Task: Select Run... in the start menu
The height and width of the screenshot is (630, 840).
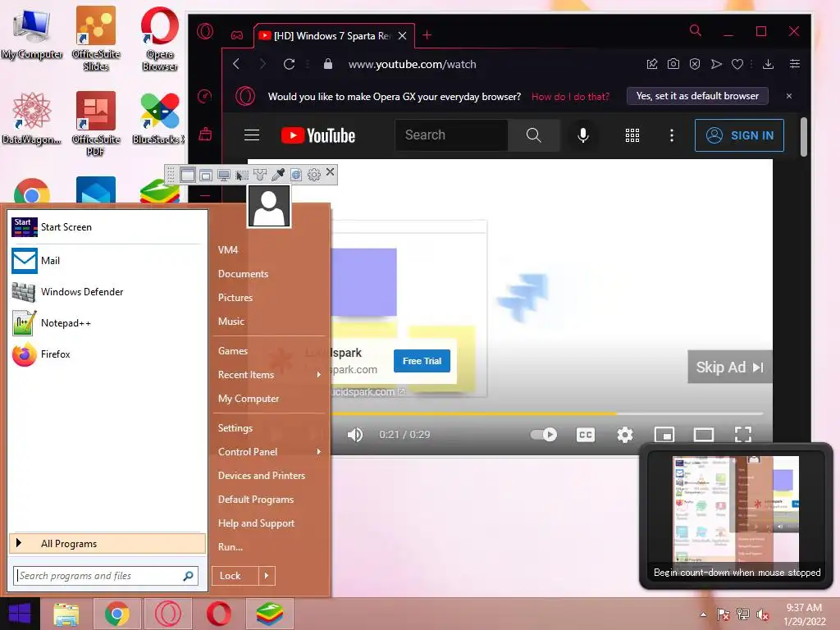Action: 231,547
